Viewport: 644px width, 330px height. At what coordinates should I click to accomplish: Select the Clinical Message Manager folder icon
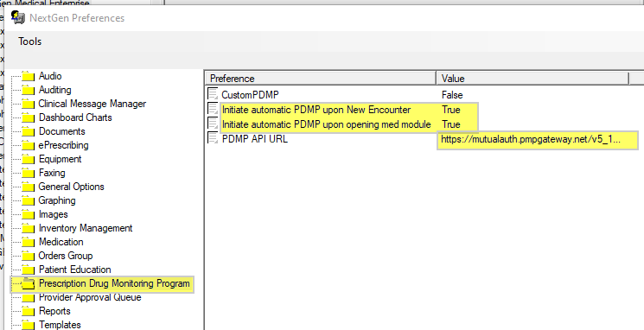[28, 104]
